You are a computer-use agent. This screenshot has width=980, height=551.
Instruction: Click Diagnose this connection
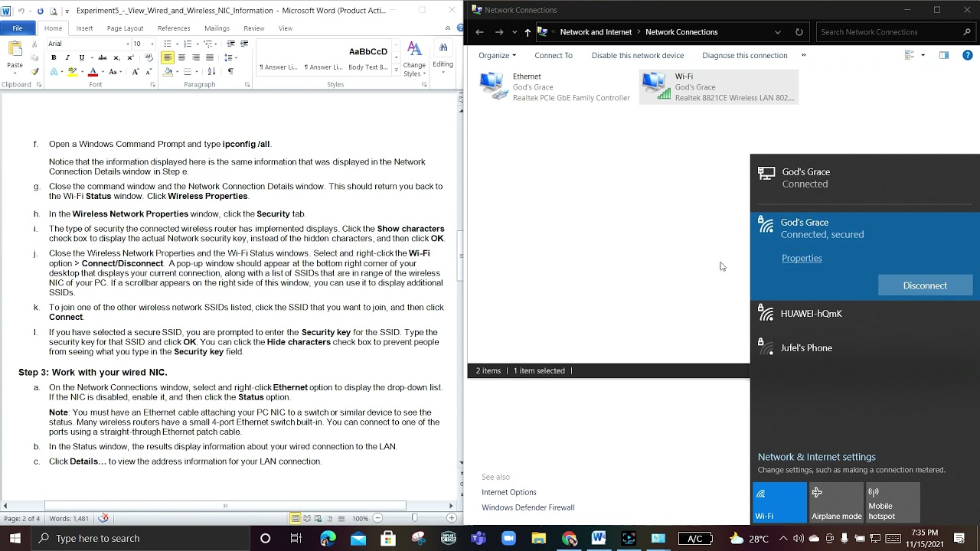744,55
